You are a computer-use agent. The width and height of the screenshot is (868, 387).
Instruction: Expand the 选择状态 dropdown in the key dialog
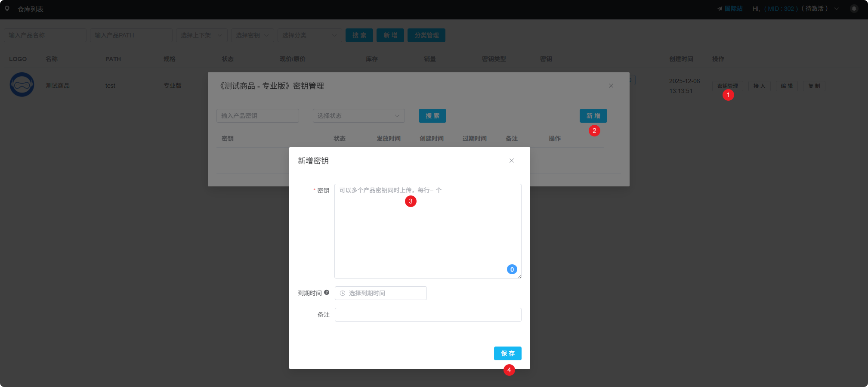(358, 116)
